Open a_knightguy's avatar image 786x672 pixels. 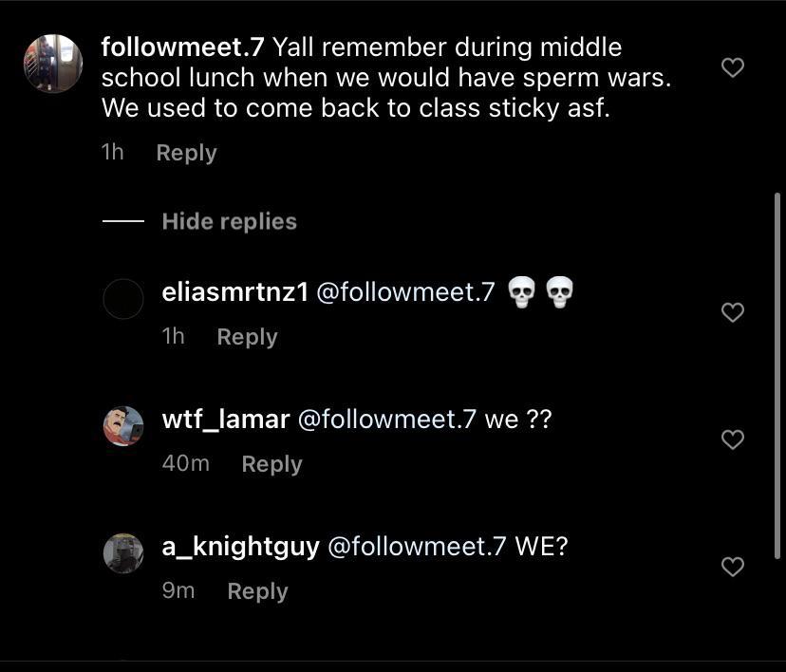click(122, 553)
